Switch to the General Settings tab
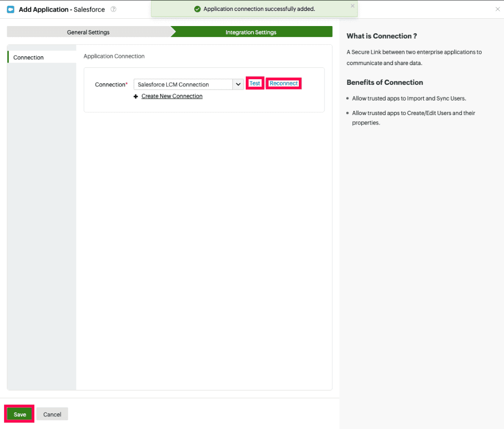Viewport: 504px width, 429px height. pyautogui.click(x=89, y=32)
